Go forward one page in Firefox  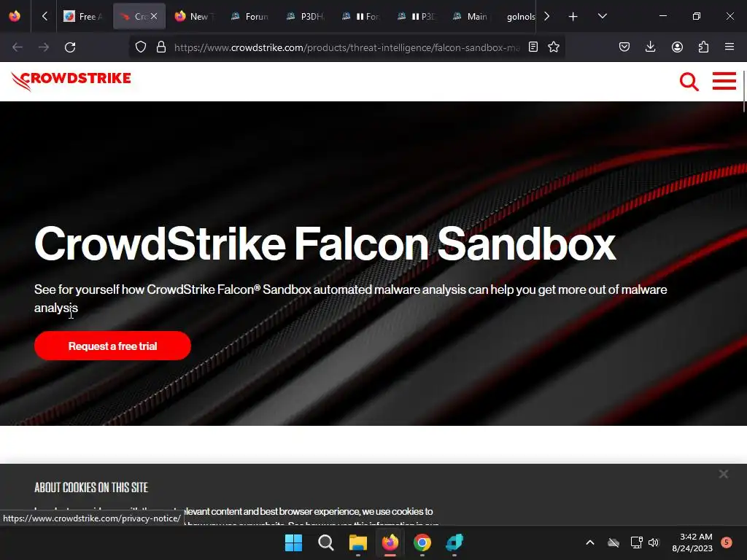point(44,47)
